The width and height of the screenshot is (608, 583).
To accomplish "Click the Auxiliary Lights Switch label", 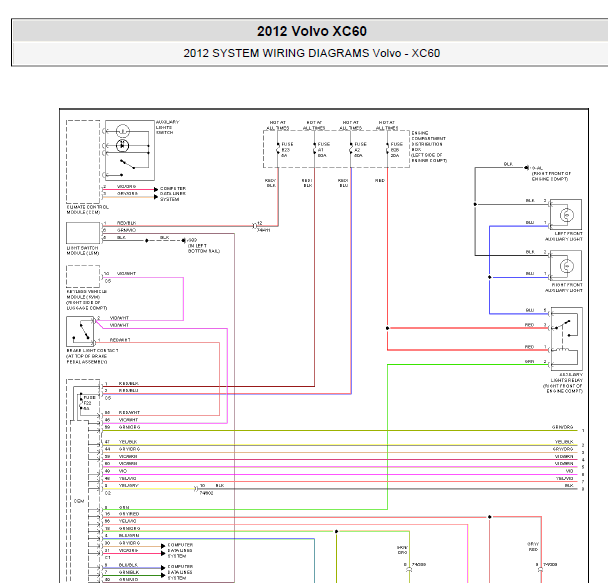I will [x=167, y=127].
